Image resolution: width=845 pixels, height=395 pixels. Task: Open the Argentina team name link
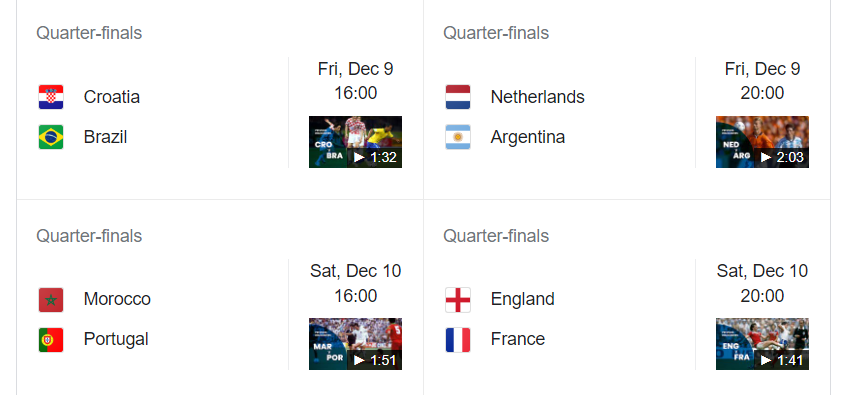point(528,137)
